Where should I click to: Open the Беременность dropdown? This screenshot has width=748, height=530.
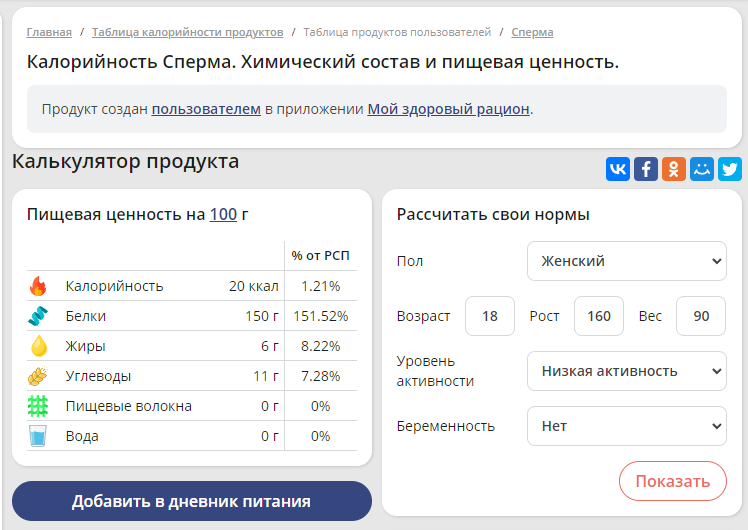[626, 426]
